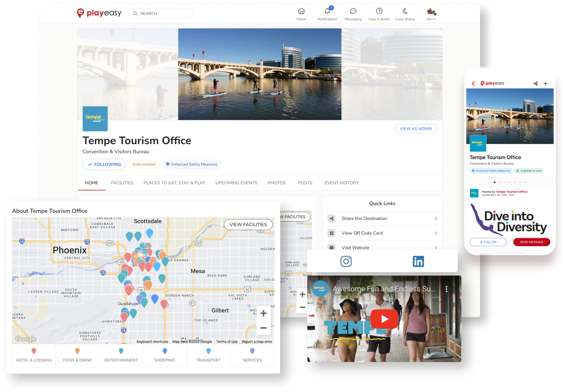Select the first mobile carousel dot
This screenshot has height=392, width=566.
494,182
